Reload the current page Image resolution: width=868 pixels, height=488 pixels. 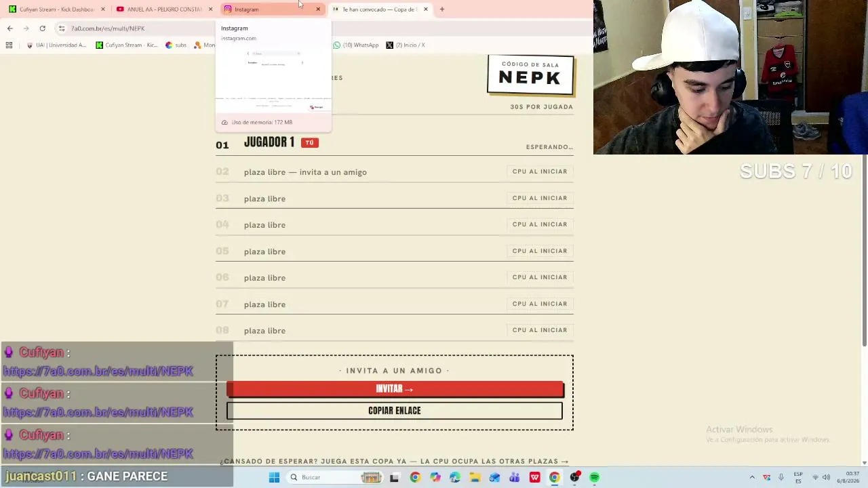pos(42,28)
